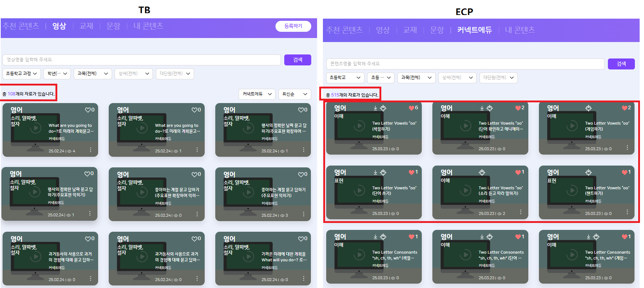Open the three-dot menu on the 게임하기 card

(x=627, y=148)
